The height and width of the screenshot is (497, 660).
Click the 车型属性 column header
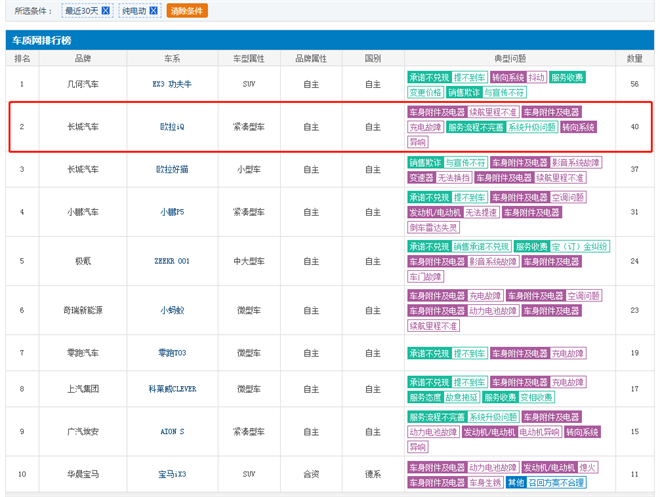coord(249,58)
